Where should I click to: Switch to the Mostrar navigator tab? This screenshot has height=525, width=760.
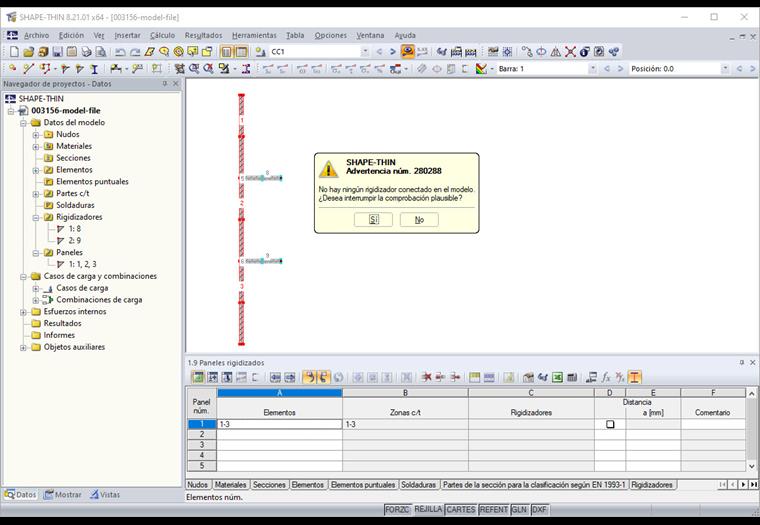[x=63, y=494]
